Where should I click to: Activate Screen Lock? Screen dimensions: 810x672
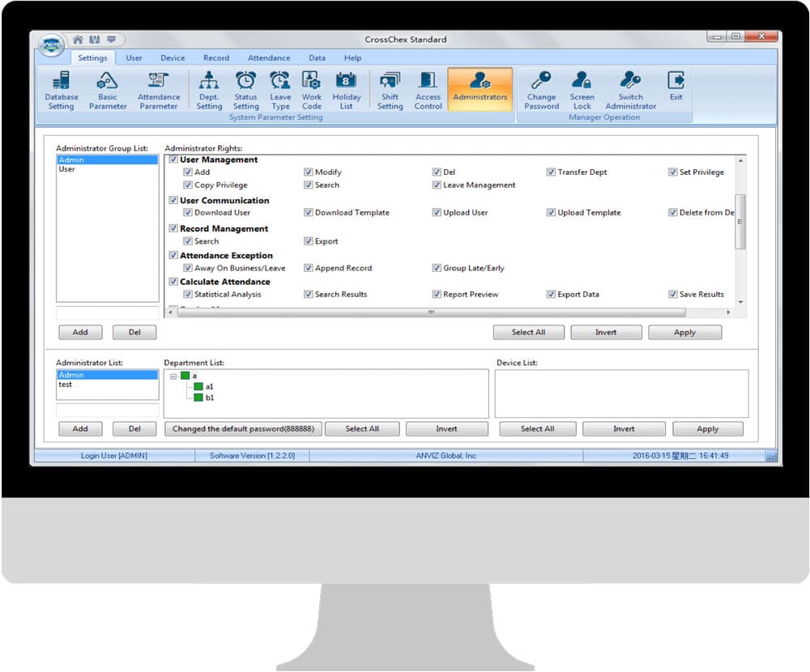coord(582,91)
